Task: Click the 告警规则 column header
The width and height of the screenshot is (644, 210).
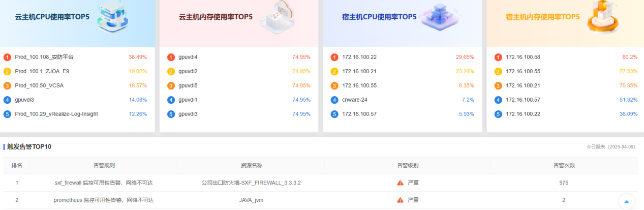Action: [x=104, y=165]
